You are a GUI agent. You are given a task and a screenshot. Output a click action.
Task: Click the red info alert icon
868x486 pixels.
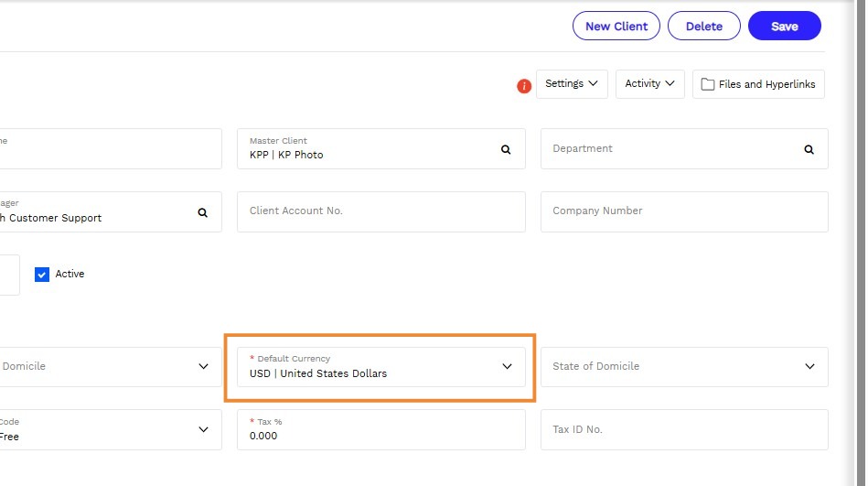pyautogui.click(x=524, y=86)
